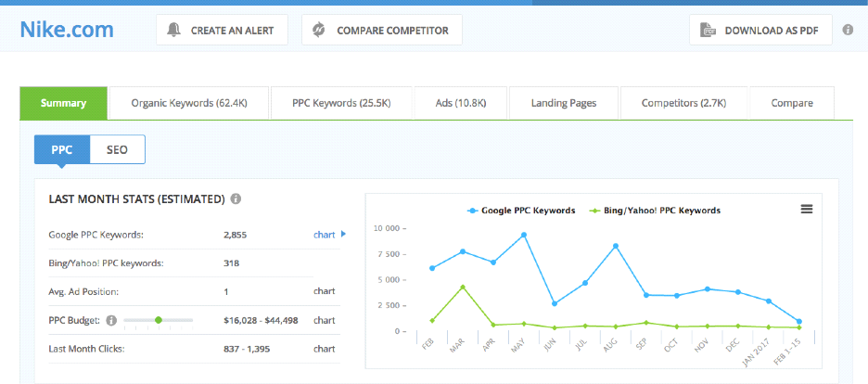The height and width of the screenshot is (384, 868).
Task: Click the Bing/Yahoo! March peak data point
Action: coord(463,288)
